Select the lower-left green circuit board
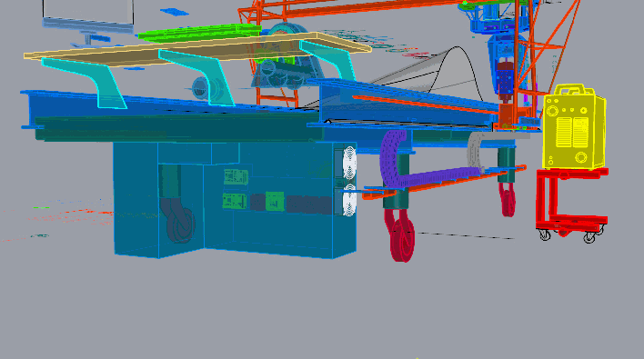The height and width of the screenshot is (359, 644). [x=234, y=201]
